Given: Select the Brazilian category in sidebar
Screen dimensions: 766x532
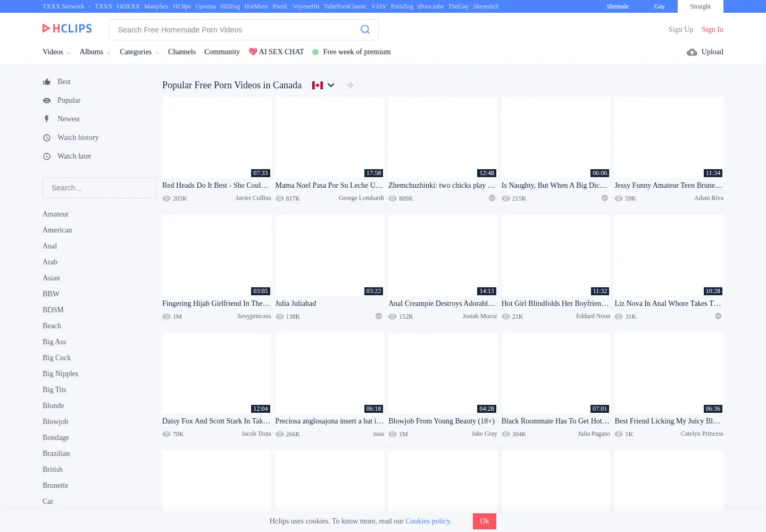Looking at the screenshot, I should 56,454.
